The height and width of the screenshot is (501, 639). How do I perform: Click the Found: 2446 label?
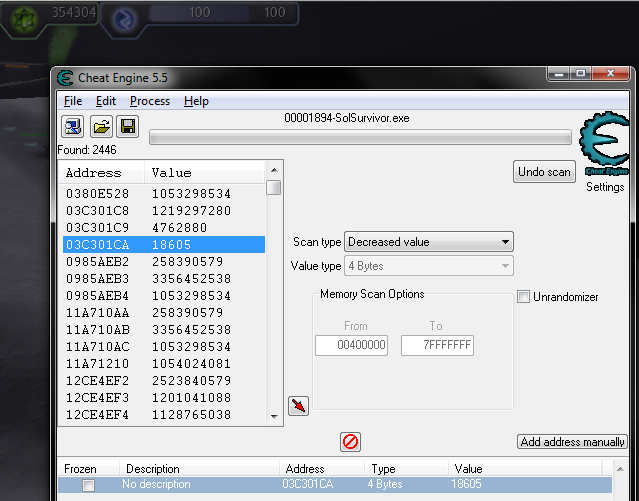click(x=87, y=150)
